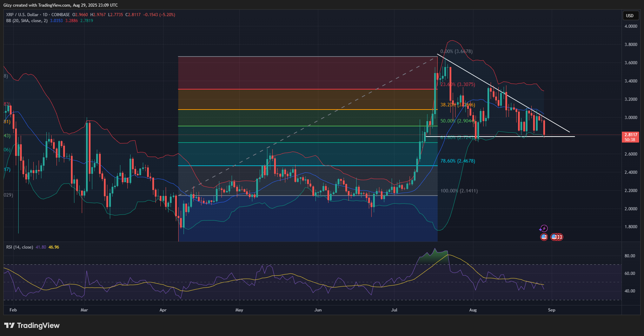Select the BB (20, SMA, close, 2) legend

tap(27, 21)
